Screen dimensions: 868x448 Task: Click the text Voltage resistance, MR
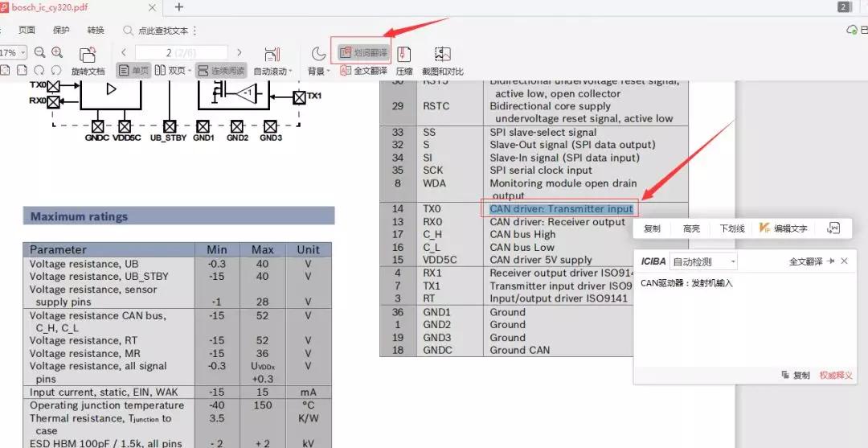[x=84, y=353]
